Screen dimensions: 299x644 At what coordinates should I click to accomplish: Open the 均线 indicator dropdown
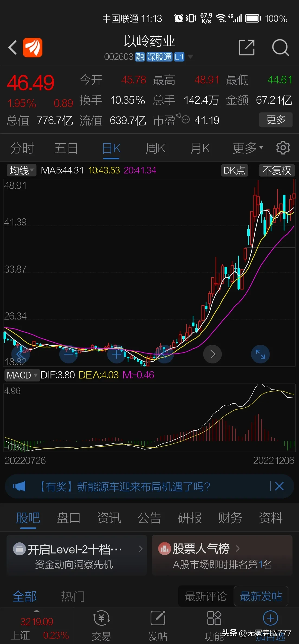coord(21,170)
